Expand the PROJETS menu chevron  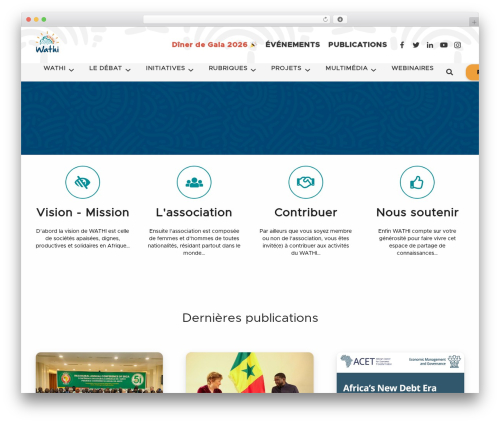point(308,70)
